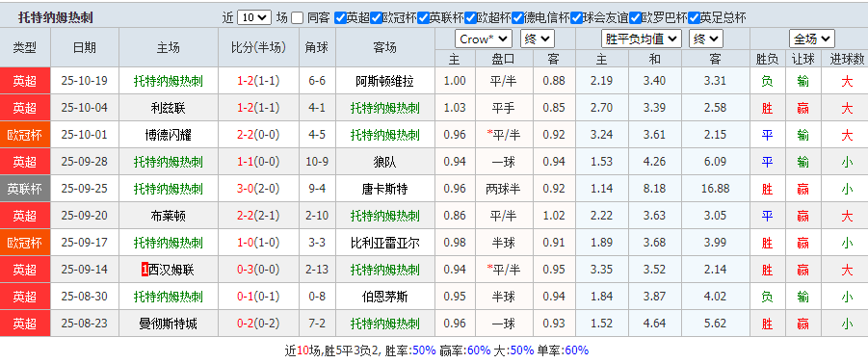The image size is (868, 363).
Task: Uncheck the 欧冠杯 filter checkbox
Action: (x=376, y=17)
